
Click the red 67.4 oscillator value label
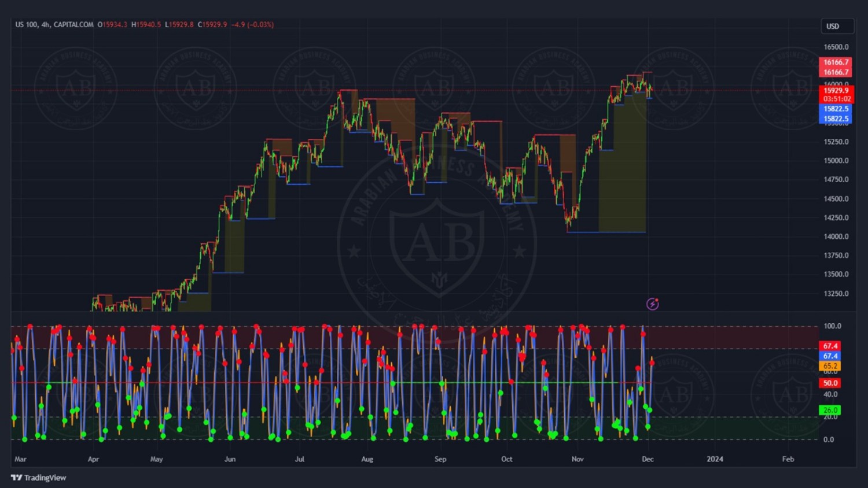coord(830,346)
